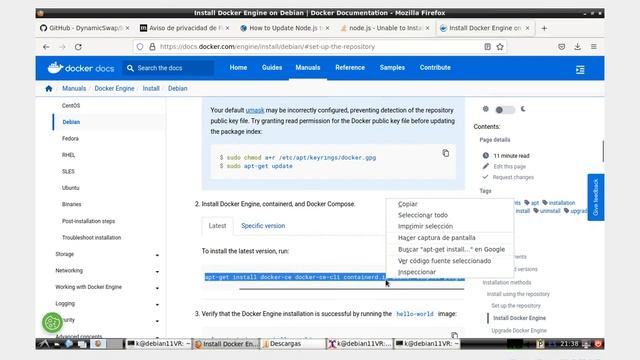Open Post-installation steps in sidebar

pyautogui.click(x=89, y=221)
